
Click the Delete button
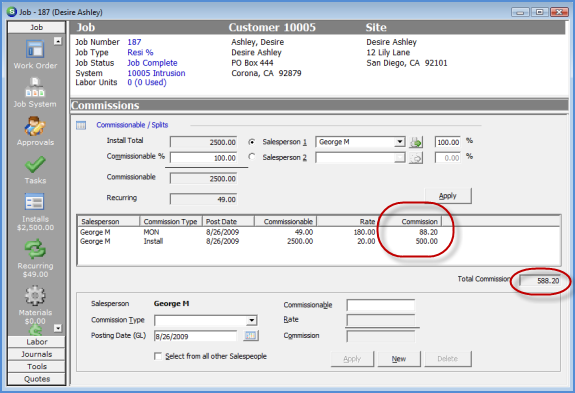point(448,359)
